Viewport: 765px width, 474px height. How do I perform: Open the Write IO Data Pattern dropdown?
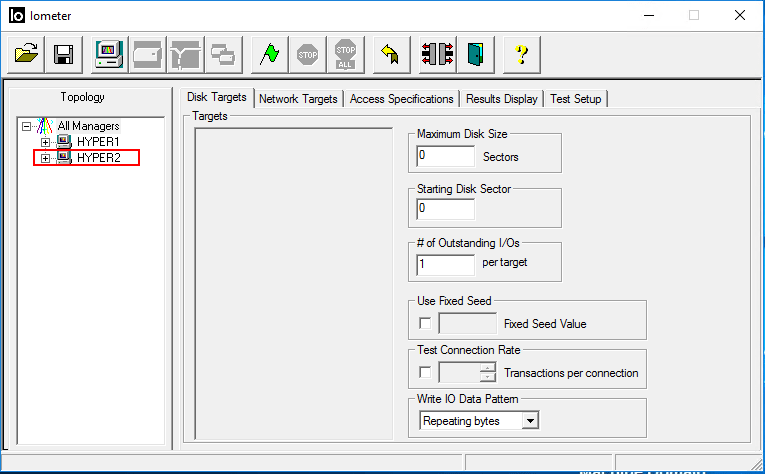tap(530, 420)
